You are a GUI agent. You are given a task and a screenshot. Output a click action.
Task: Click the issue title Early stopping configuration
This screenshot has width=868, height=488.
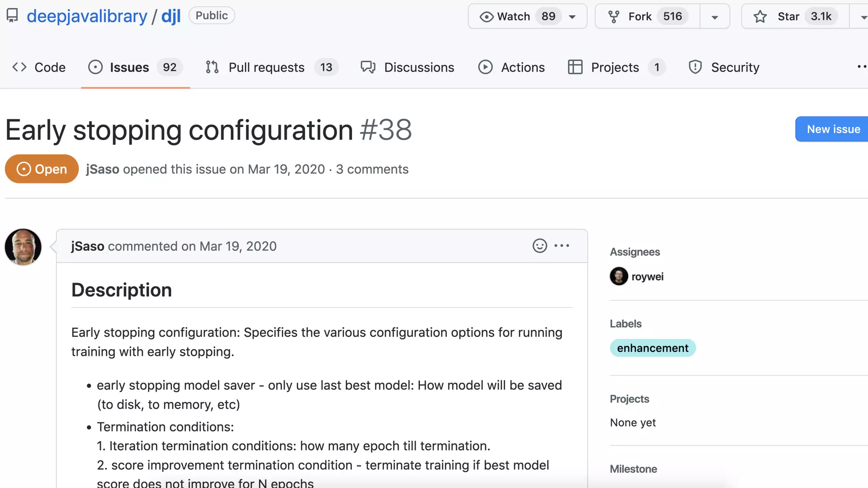coord(179,130)
